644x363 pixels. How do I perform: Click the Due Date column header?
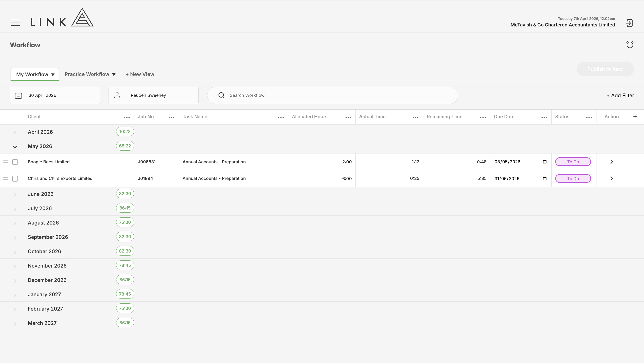click(504, 117)
